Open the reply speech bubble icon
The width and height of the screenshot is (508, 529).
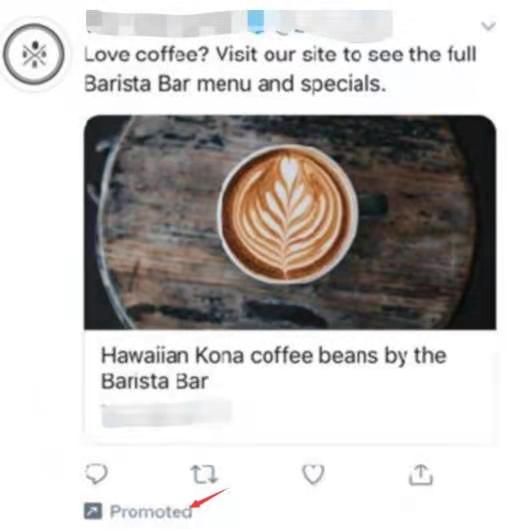96,474
